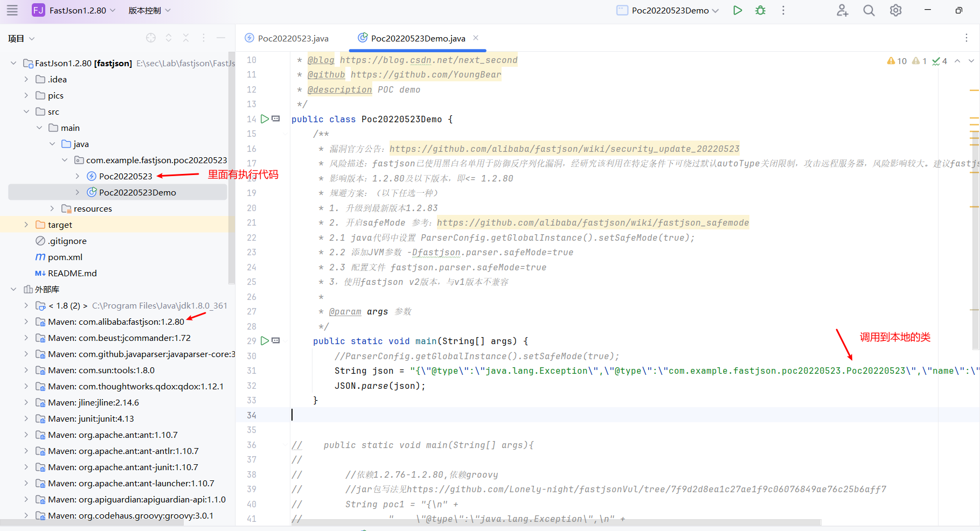Click the typo indicator showing 4

pos(940,61)
